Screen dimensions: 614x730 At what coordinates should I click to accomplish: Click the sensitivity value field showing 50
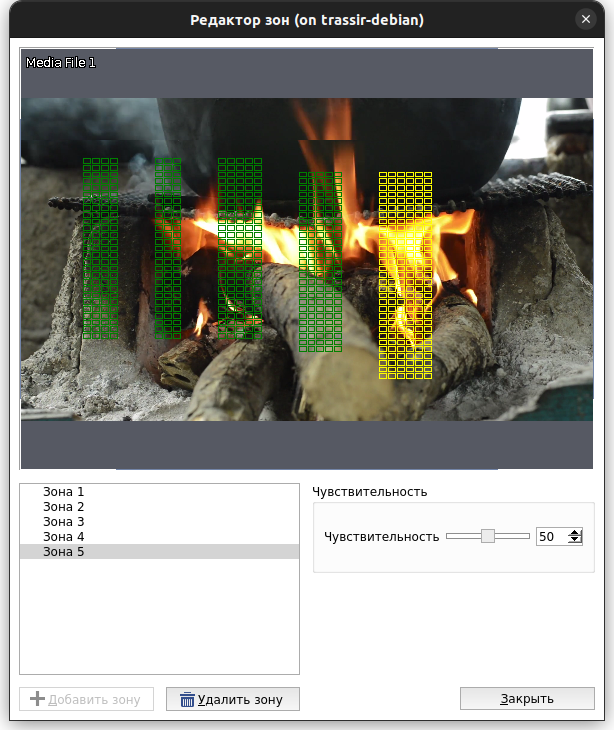pos(552,536)
